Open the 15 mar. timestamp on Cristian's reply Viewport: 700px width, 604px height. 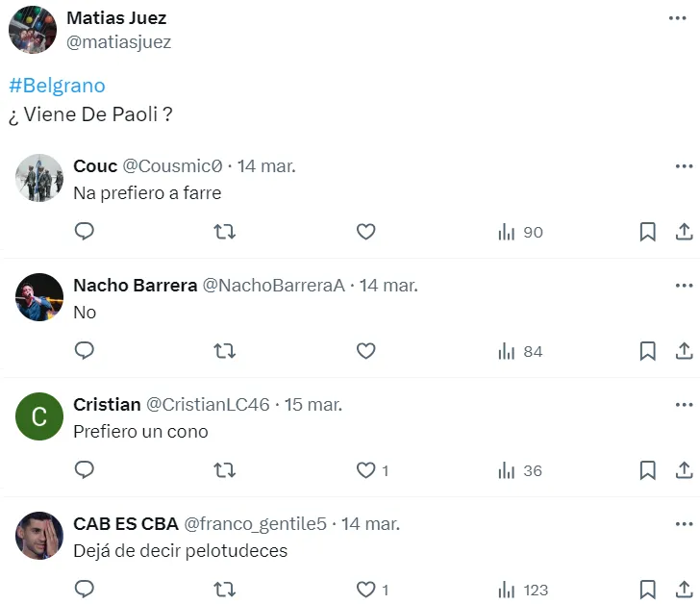point(312,405)
